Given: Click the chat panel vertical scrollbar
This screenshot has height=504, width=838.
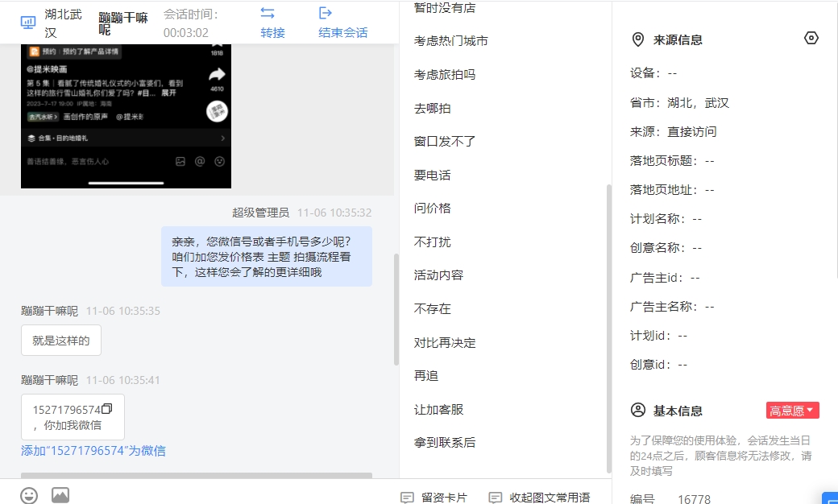Looking at the screenshot, I should click(396, 309).
